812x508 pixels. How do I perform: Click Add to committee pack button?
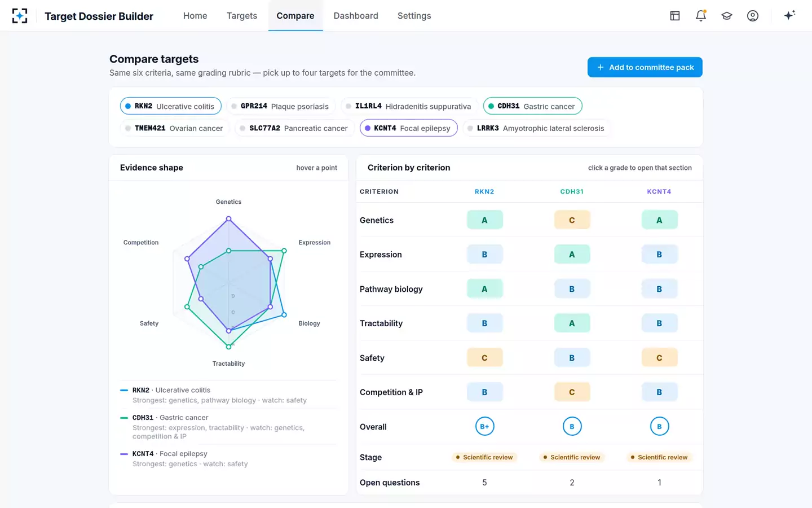645,67
